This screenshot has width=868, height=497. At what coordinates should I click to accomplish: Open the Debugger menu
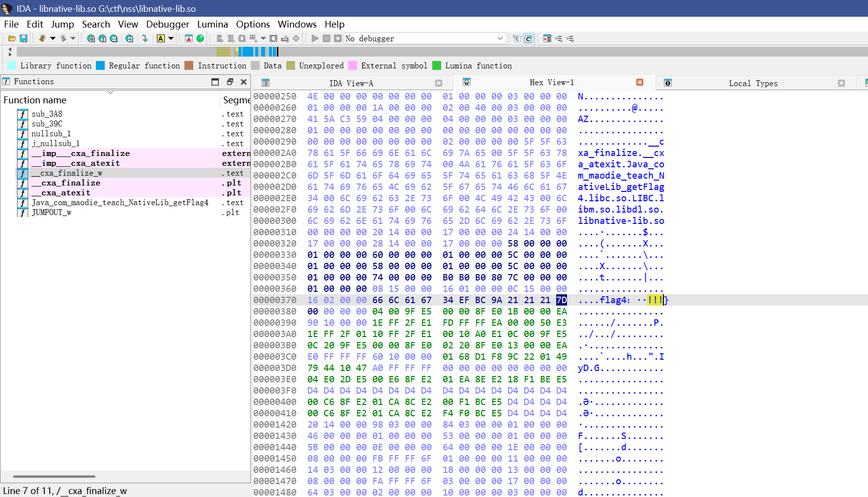pos(167,24)
